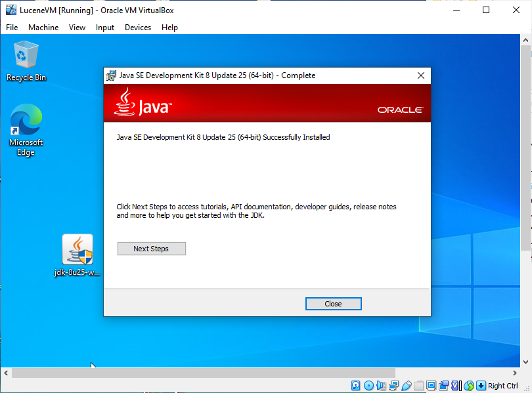Click the network adapters status icon
The width and height of the screenshot is (532, 393).
tap(393, 386)
